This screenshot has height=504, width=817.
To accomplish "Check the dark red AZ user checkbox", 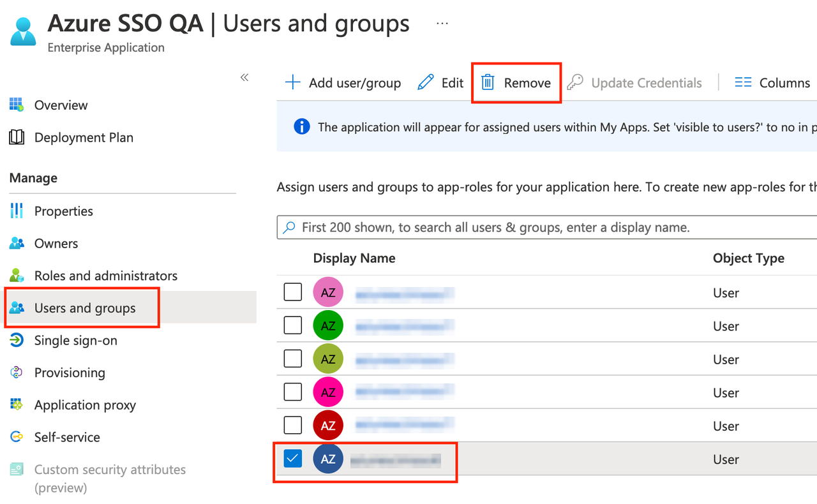I will [x=292, y=425].
